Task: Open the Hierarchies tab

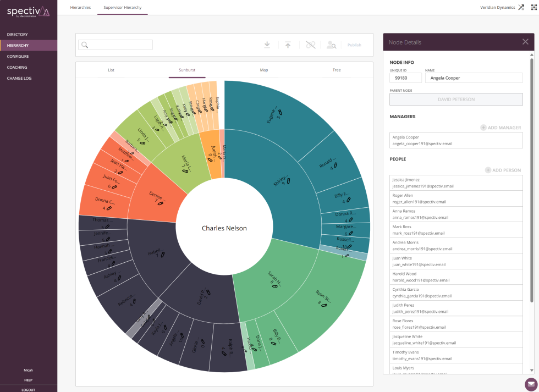Action: tap(80, 8)
